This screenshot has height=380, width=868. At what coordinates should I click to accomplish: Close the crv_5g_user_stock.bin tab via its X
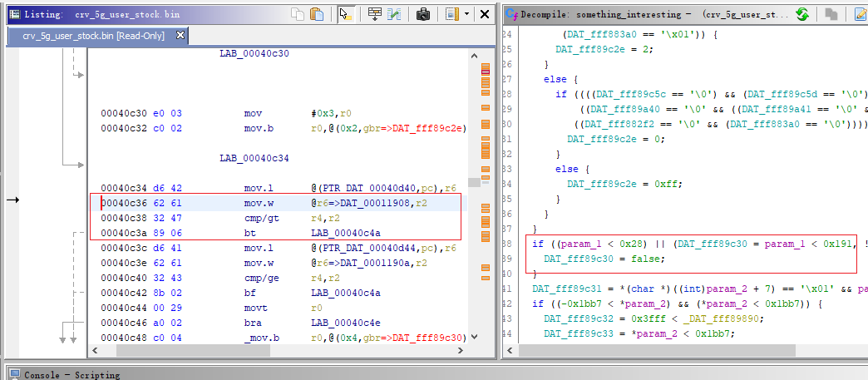pos(180,36)
